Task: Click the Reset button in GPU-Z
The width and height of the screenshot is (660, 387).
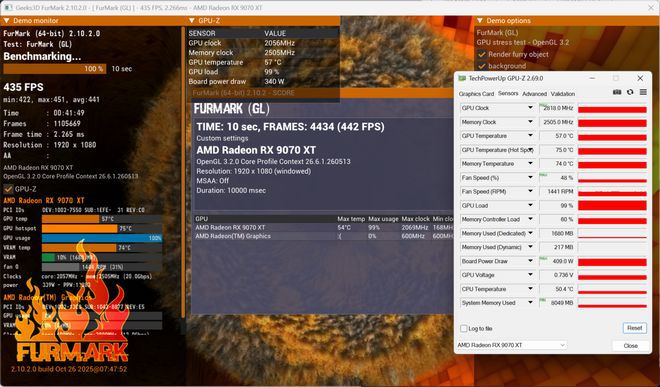Action: point(634,328)
